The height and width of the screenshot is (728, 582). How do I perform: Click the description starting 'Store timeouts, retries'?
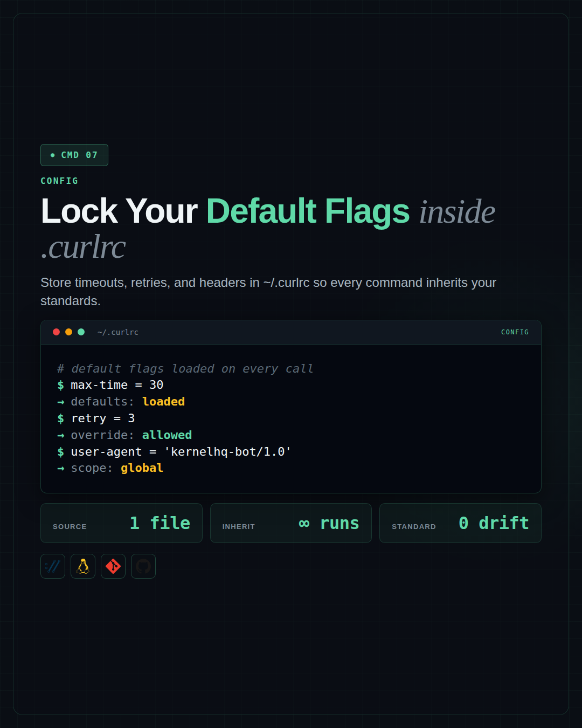click(x=268, y=292)
